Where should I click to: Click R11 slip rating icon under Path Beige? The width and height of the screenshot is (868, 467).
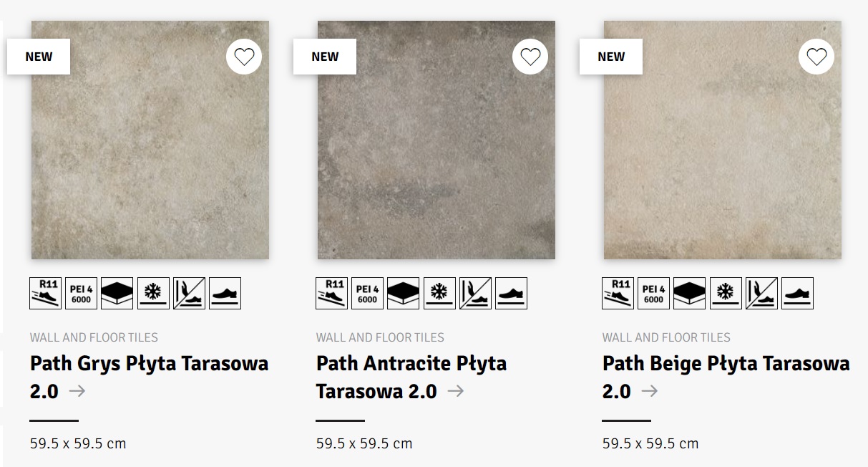pyautogui.click(x=618, y=293)
